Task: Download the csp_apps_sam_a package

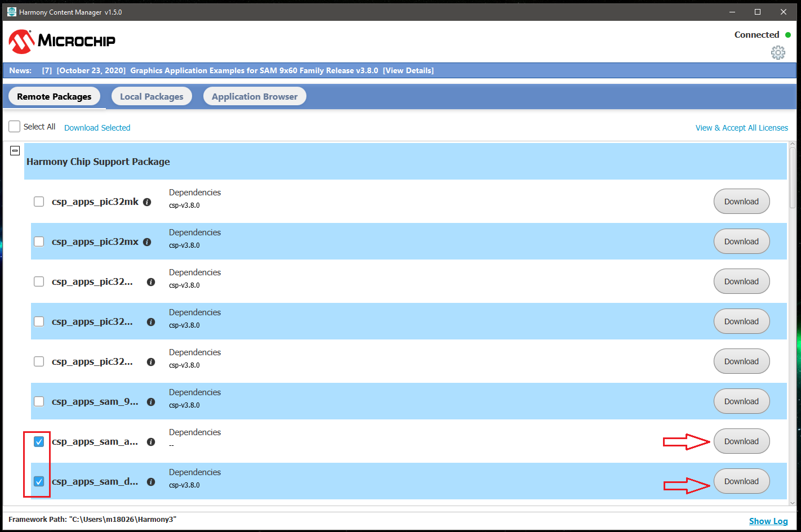Action: (741, 441)
